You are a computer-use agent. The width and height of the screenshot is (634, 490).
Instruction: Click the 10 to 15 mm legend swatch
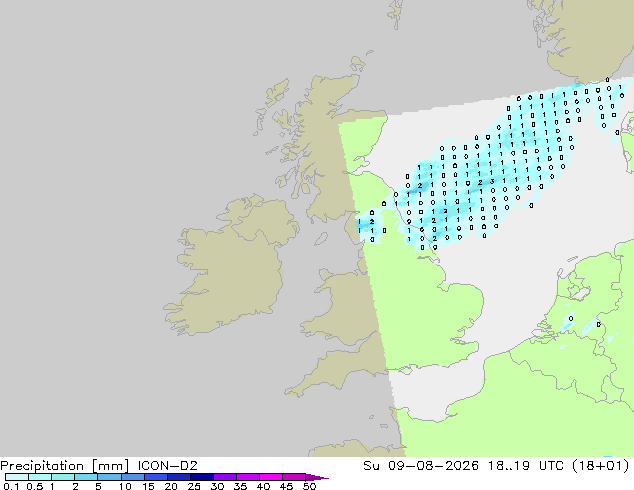click(x=132, y=477)
